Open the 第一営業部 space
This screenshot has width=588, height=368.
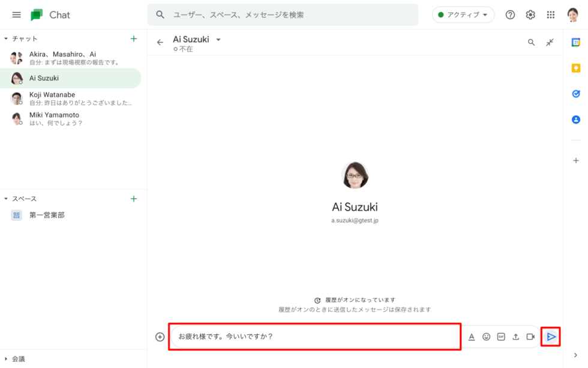[x=47, y=215]
